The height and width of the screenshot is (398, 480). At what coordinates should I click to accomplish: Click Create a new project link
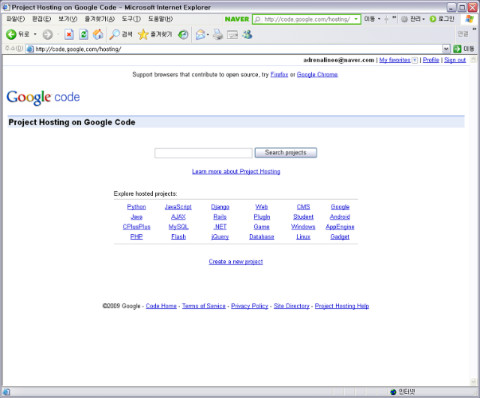236,262
